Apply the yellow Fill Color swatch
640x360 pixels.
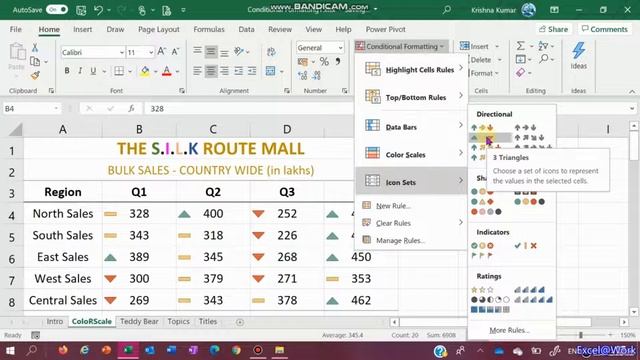point(145,71)
